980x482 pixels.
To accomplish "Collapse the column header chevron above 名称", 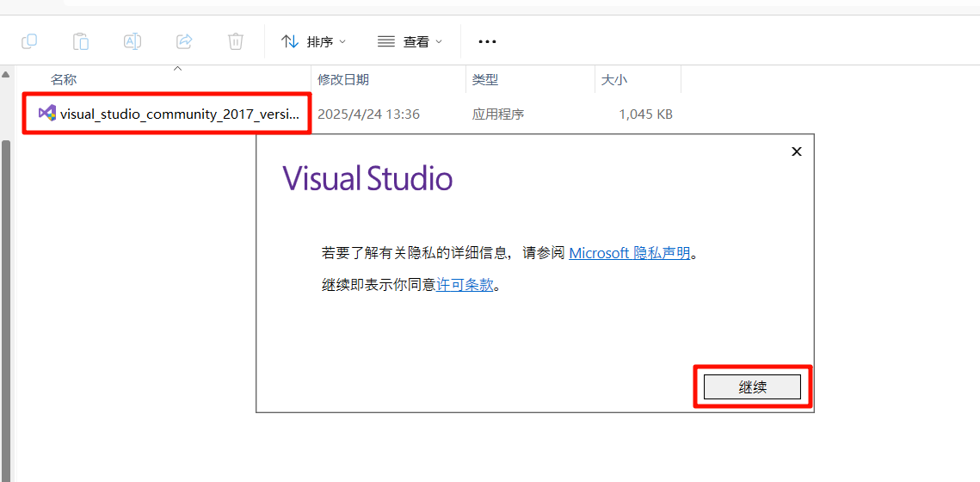I will coord(177,68).
